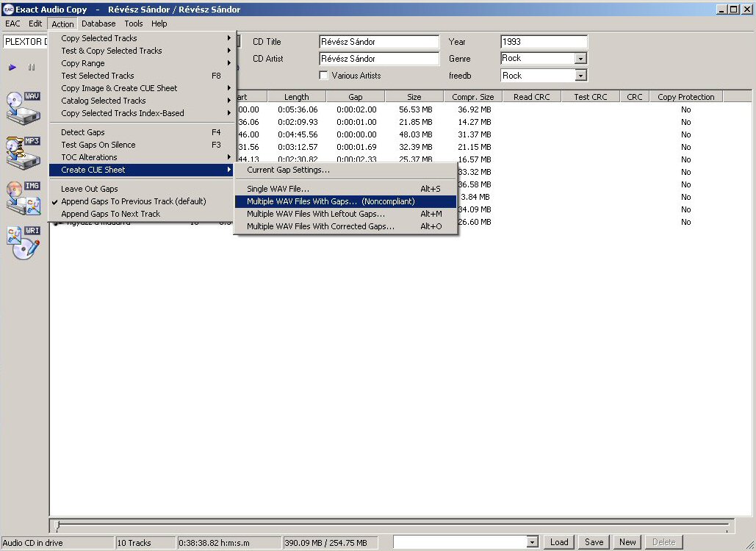Expand the dropdown next to Load button
Viewport: 756px width, 551px height.
tap(533, 542)
